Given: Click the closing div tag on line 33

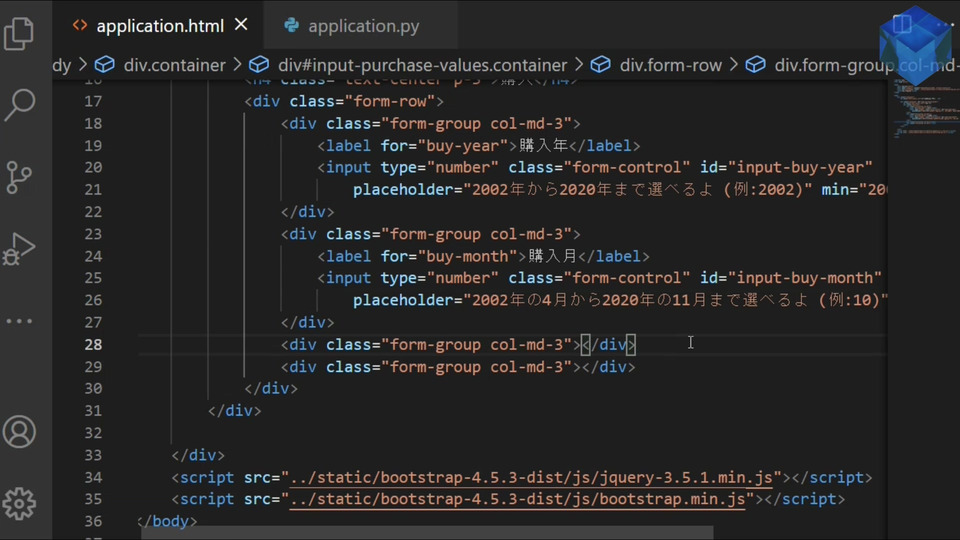Looking at the screenshot, I should coord(198,456).
